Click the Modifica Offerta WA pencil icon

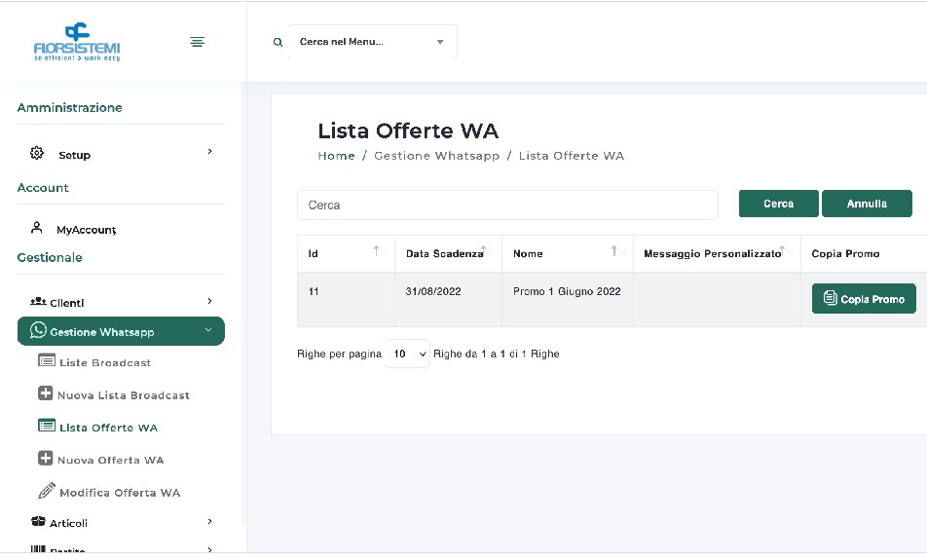point(46,491)
